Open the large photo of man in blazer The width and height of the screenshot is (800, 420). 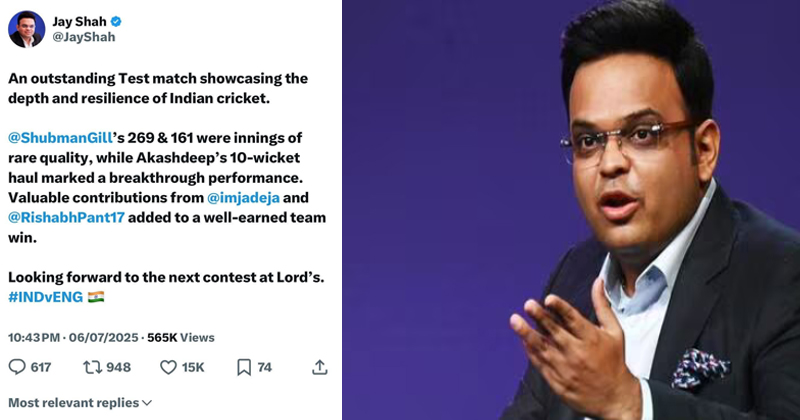click(571, 210)
